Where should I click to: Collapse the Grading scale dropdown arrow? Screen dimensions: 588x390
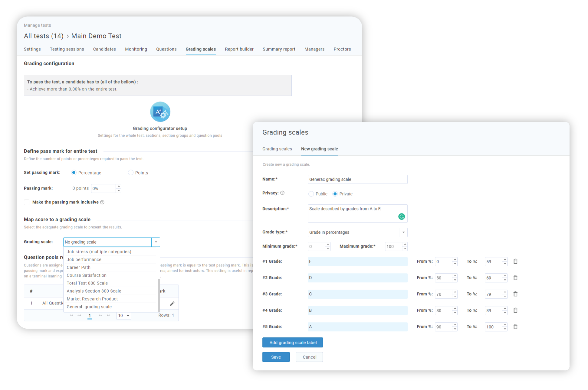pyautogui.click(x=156, y=242)
